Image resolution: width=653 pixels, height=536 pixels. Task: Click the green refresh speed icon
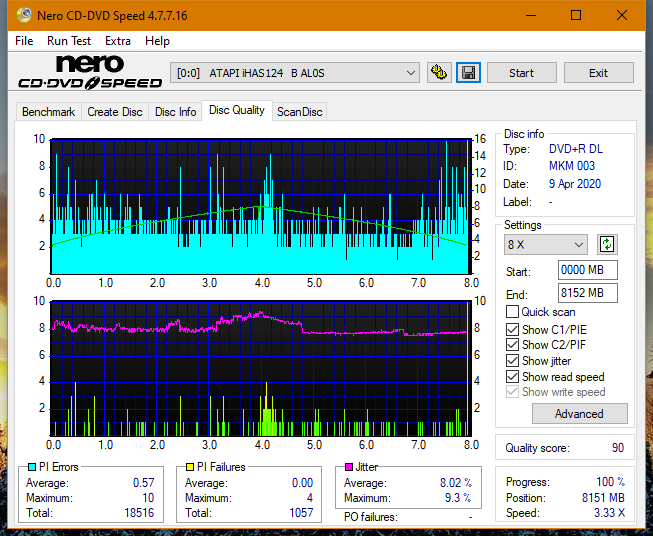pos(606,245)
